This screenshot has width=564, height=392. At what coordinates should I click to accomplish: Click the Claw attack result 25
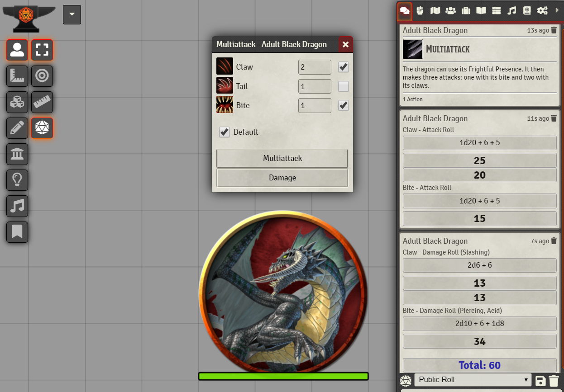click(x=479, y=161)
